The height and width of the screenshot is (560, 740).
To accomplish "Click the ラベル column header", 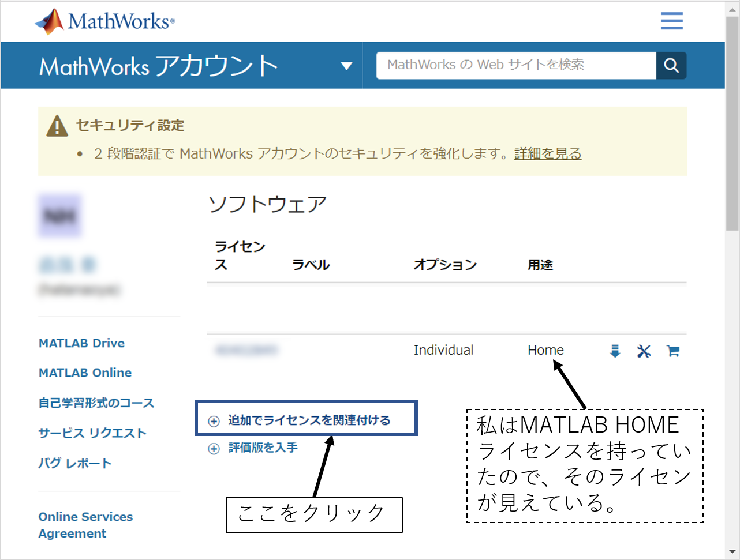I will click(311, 265).
